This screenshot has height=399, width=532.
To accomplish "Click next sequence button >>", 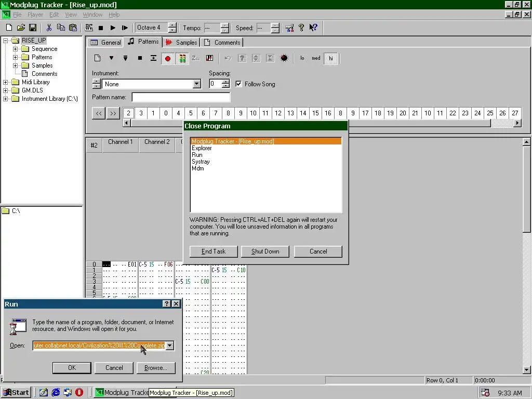I will [113, 113].
